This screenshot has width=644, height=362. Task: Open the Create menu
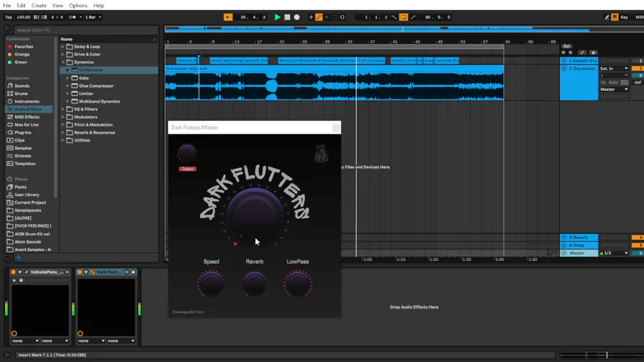click(39, 5)
